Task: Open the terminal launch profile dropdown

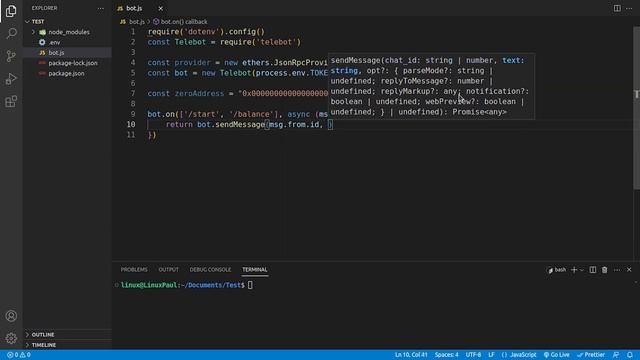Action: (582, 270)
